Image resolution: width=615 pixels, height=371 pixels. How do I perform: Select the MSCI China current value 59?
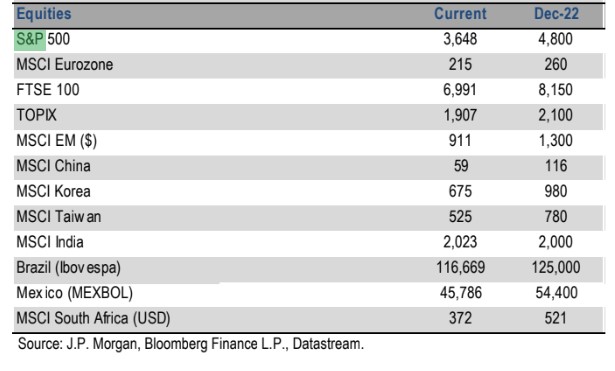point(461,166)
